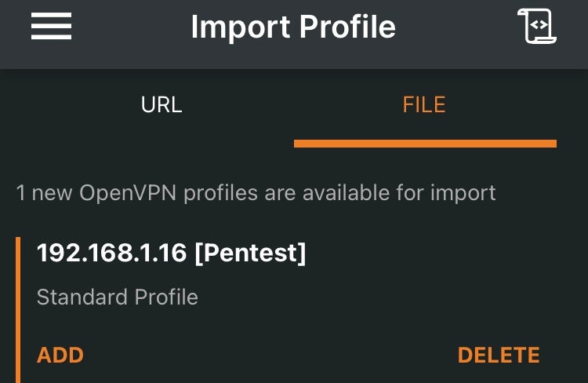This screenshot has height=383, width=588.
Task: Select the FILE import tab
Action: coord(423,104)
